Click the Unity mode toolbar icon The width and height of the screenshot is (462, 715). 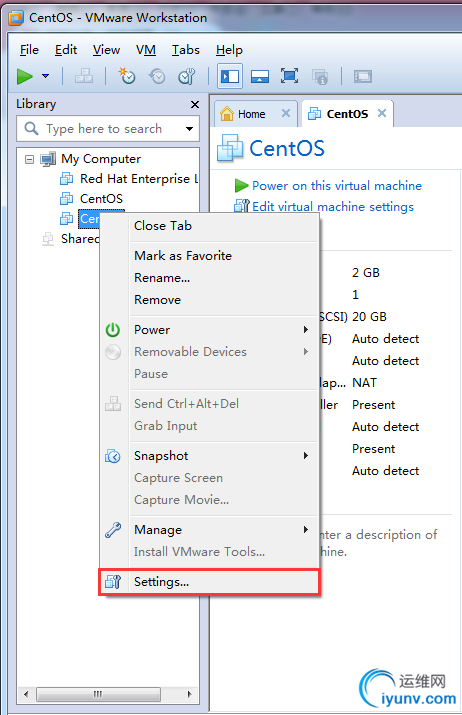tap(320, 77)
